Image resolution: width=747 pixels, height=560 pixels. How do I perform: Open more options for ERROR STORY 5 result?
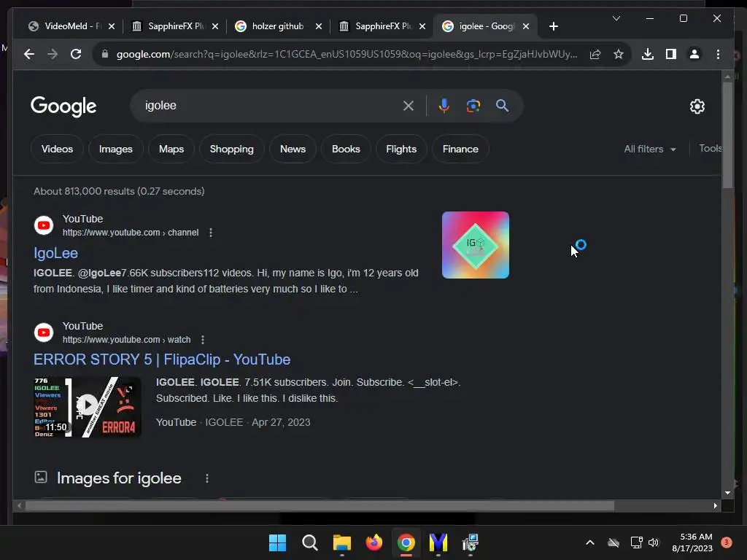tap(203, 340)
